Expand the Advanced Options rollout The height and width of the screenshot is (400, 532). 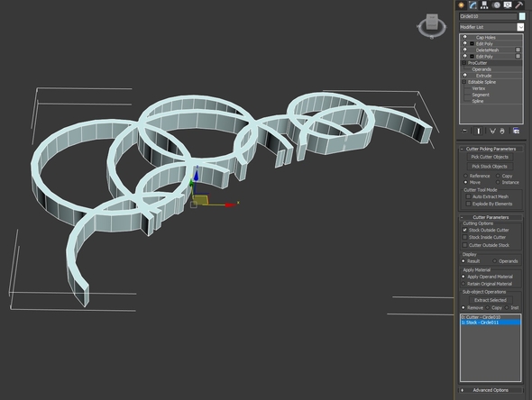tap(491, 390)
